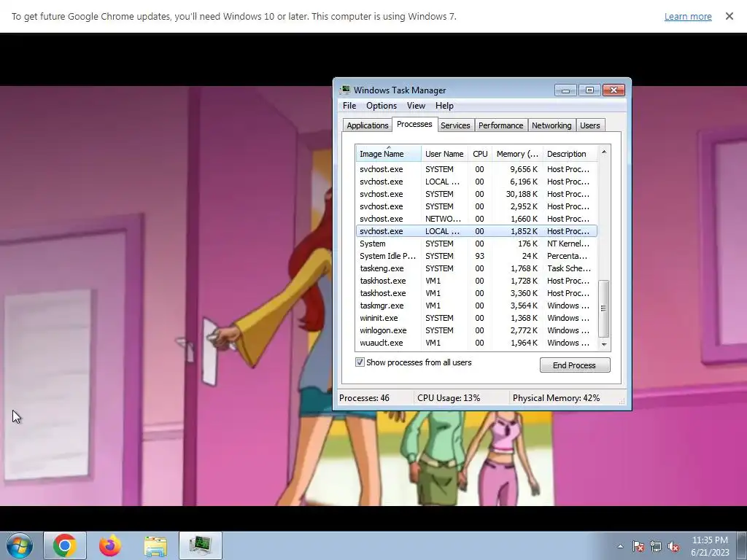Open the network status tray icon

[x=656, y=546]
